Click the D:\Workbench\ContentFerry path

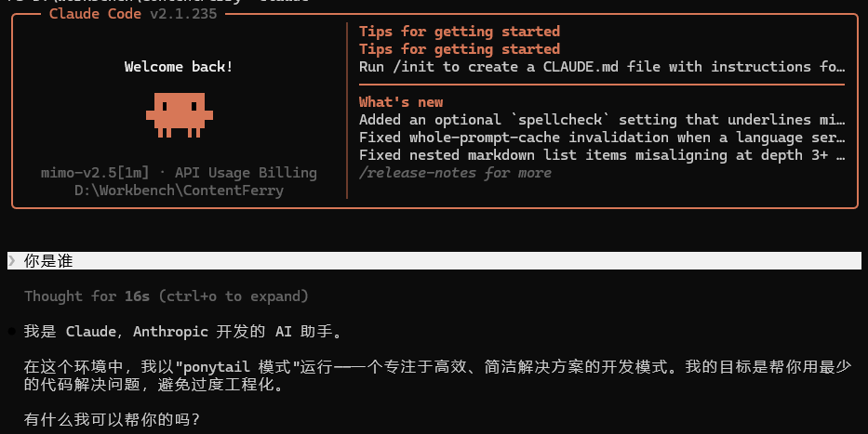click(179, 191)
